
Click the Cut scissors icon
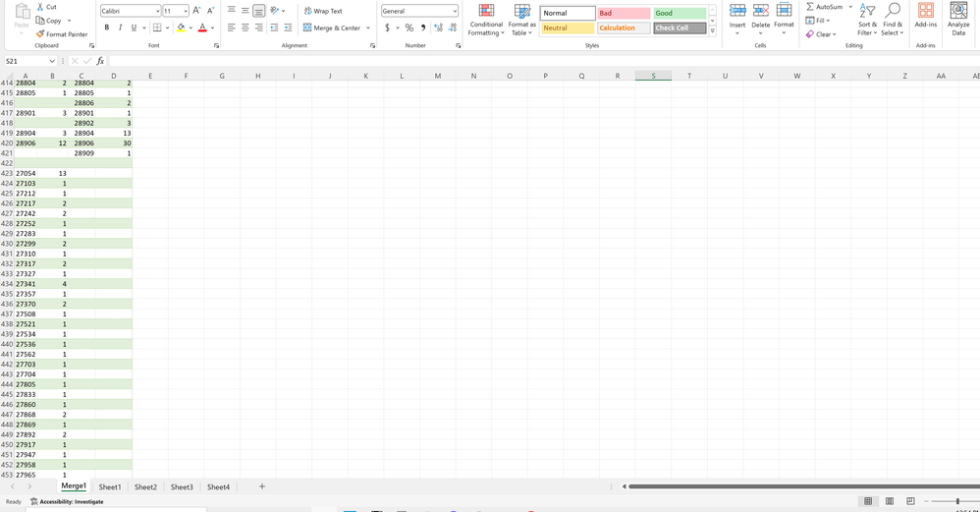pyautogui.click(x=40, y=7)
